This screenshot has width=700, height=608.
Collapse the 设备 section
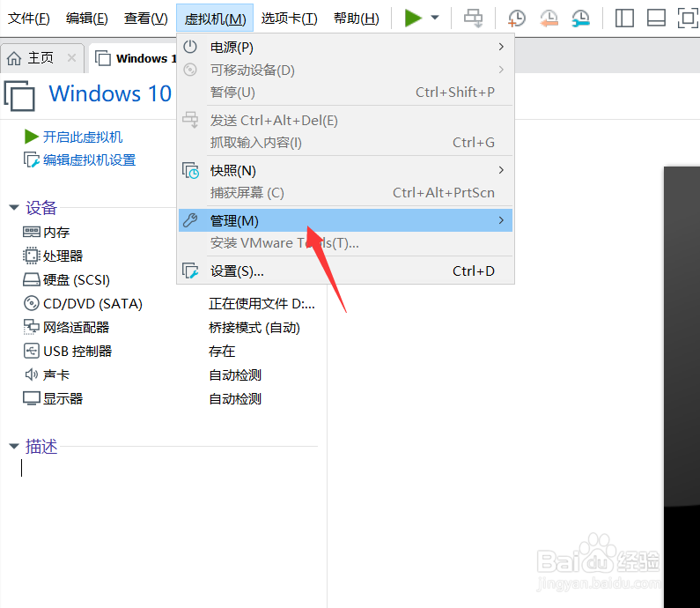click(14, 207)
